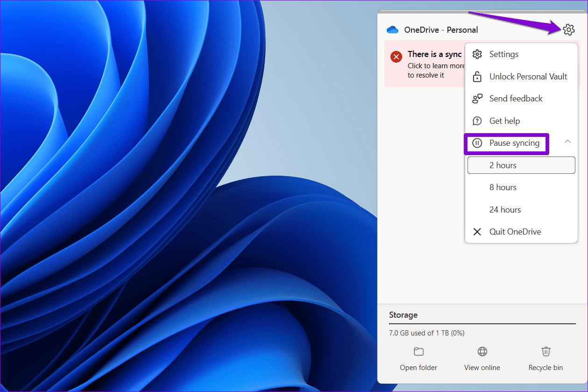Choose Settings from the menu

pyautogui.click(x=521, y=54)
